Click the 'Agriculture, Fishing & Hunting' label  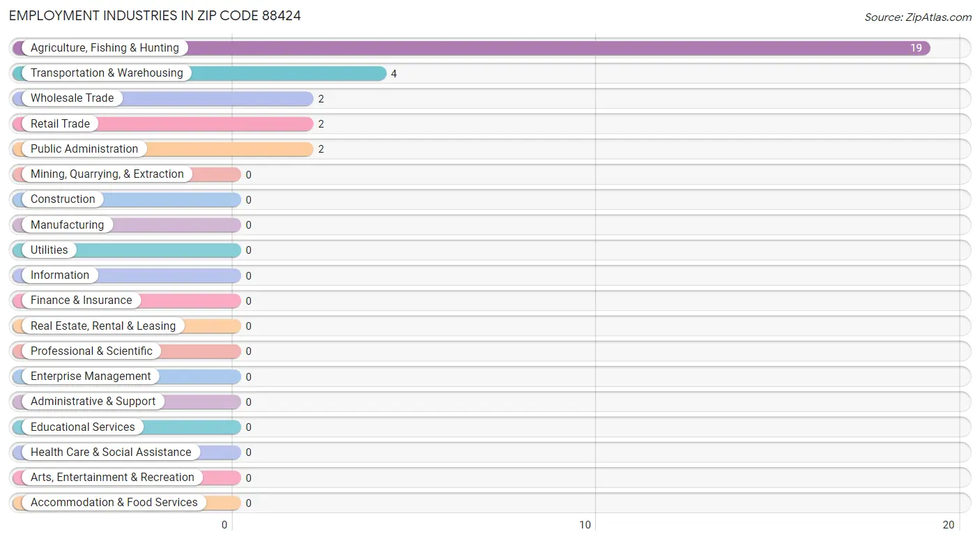point(105,48)
